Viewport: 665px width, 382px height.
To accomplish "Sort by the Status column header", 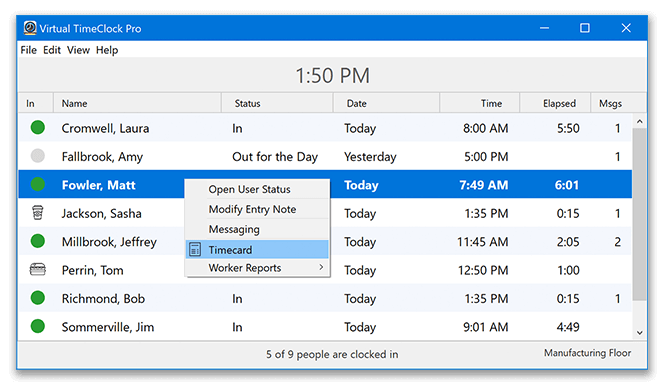I will click(277, 103).
